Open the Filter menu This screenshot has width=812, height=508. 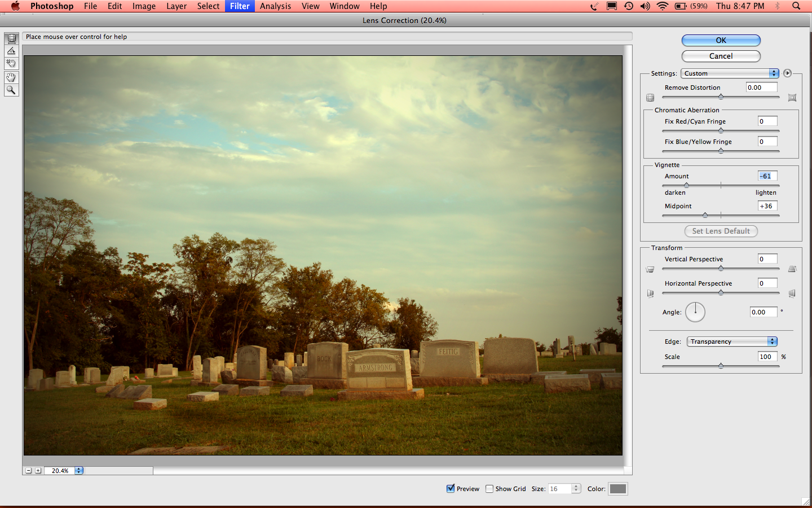click(x=240, y=6)
